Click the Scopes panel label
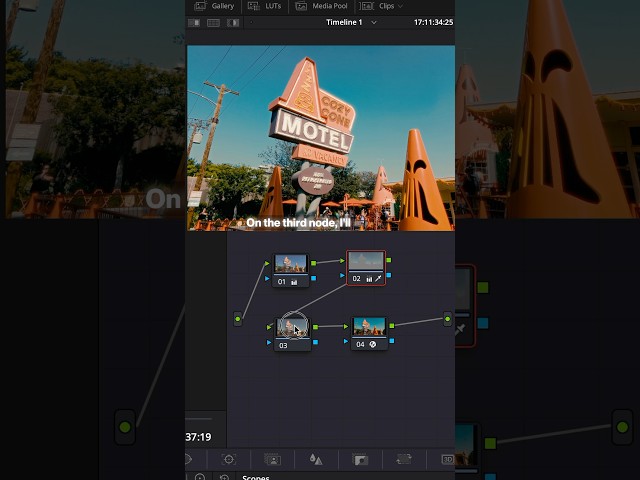The width and height of the screenshot is (640, 480). click(256, 477)
